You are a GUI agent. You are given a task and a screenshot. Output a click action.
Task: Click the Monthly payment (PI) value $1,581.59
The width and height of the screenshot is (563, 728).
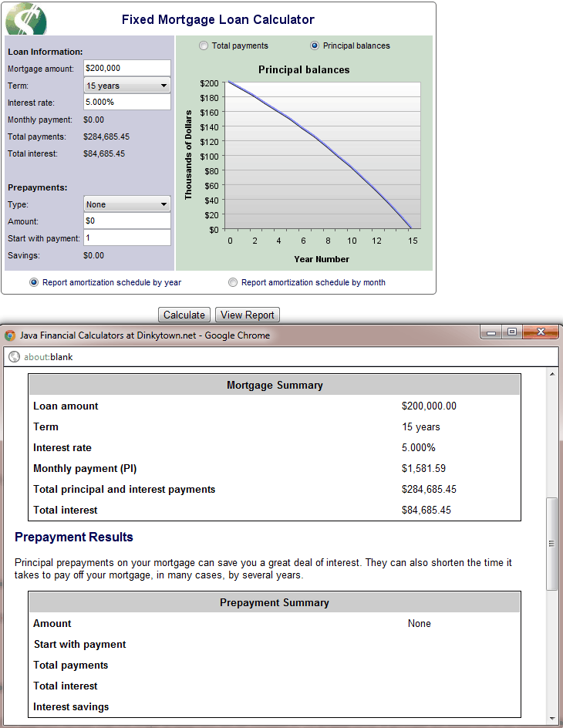(x=423, y=468)
